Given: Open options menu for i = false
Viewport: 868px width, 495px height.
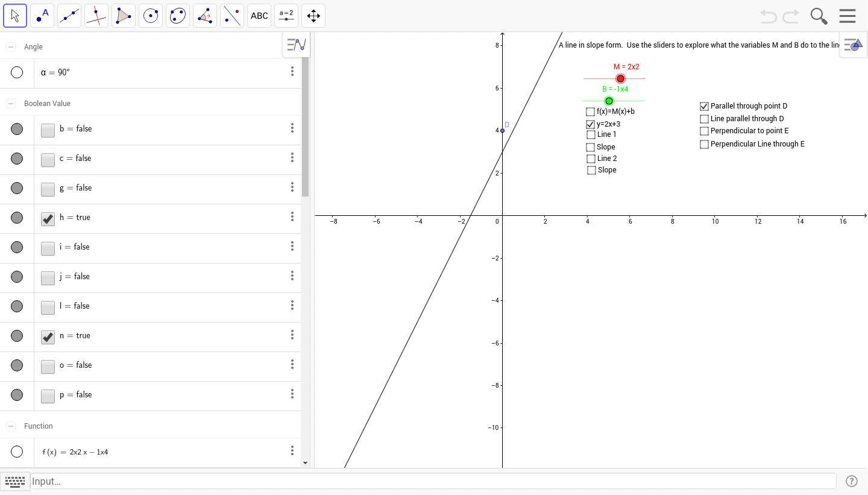Looking at the screenshot, I should [292, 246].
